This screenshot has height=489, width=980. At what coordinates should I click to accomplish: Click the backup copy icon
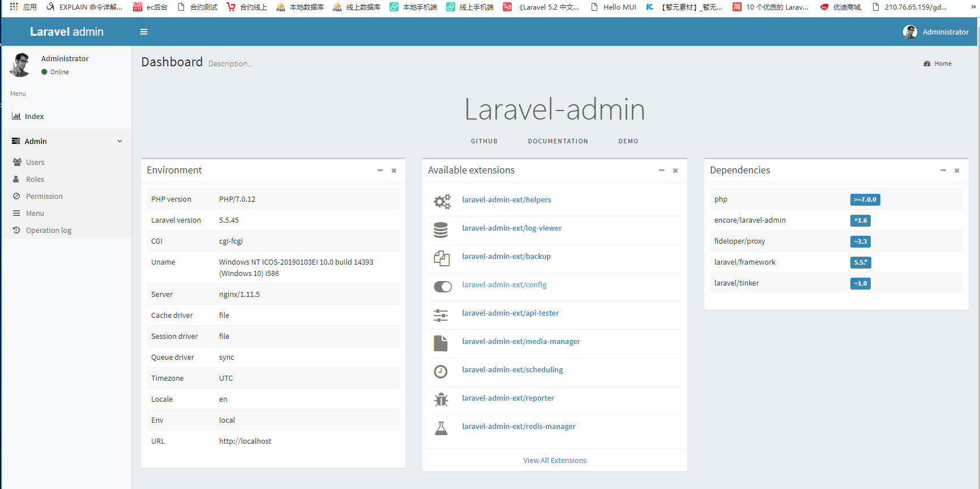point(442,258)
